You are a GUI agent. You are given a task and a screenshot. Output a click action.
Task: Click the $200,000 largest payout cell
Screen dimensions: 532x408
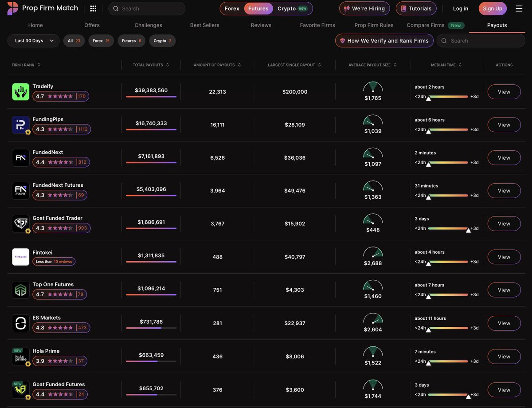pyautogui.click(x=295, y=92)
